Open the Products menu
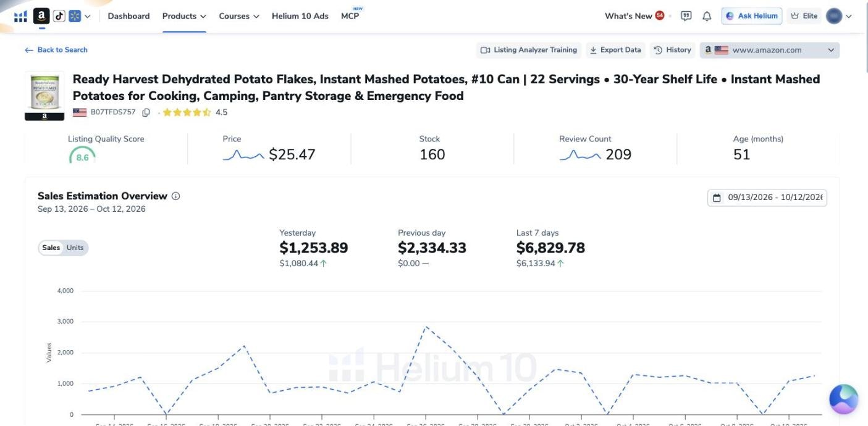Screen dimensions: 868x426 (184, 16)
